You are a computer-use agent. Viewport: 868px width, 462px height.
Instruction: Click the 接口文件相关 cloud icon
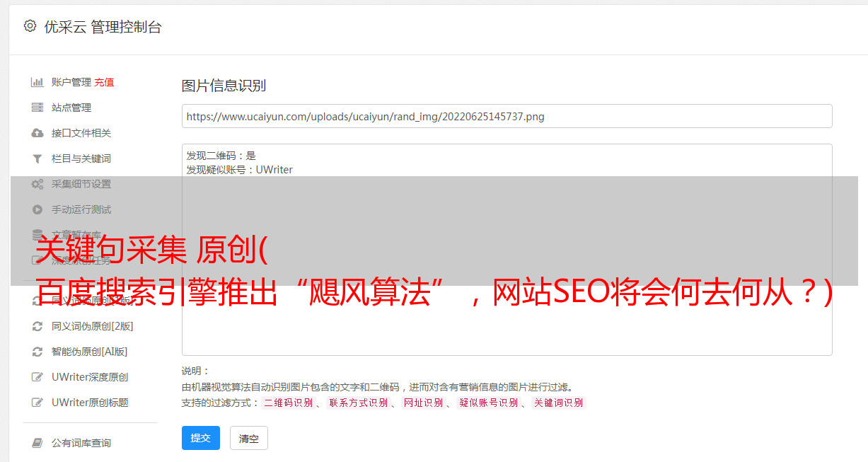point(37,133)
